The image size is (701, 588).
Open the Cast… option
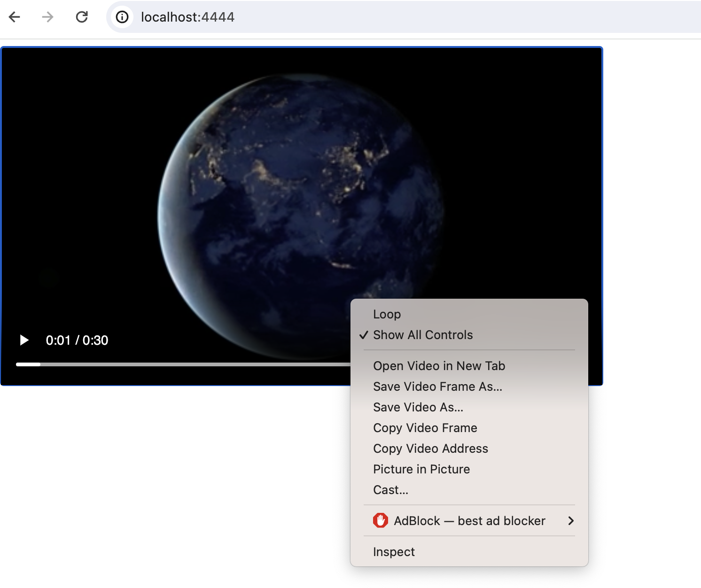390,490
